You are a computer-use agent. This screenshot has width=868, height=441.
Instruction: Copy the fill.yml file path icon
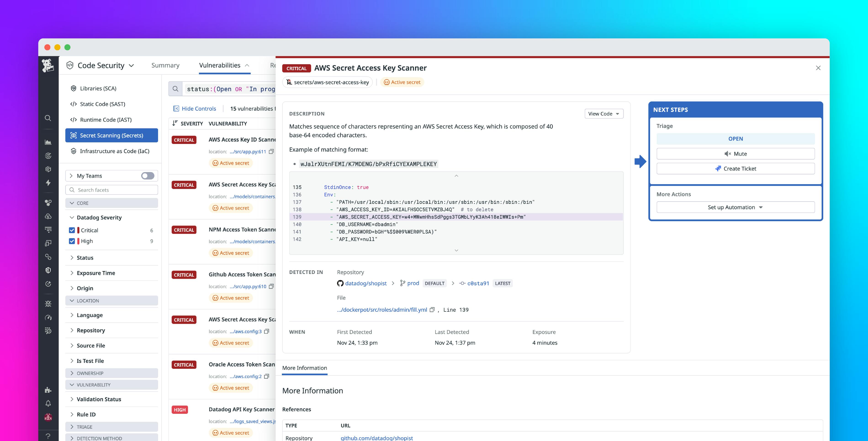pos(432,310)
